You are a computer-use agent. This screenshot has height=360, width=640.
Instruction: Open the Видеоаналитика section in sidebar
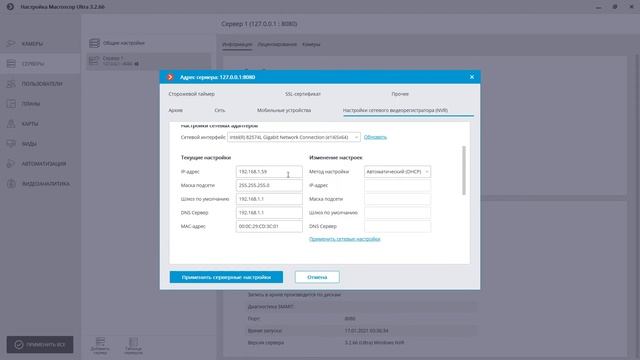pyautogui.click(x=40, y=184)
